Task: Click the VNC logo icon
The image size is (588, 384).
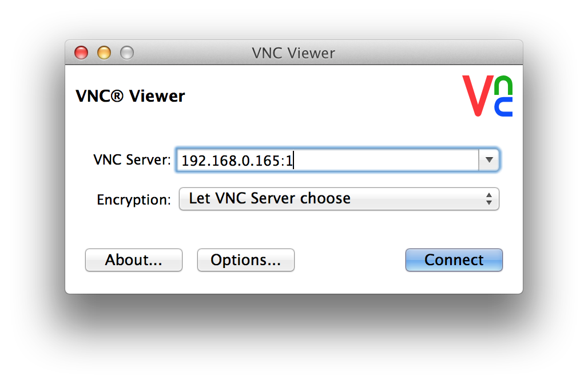Action: coord(487,96)
